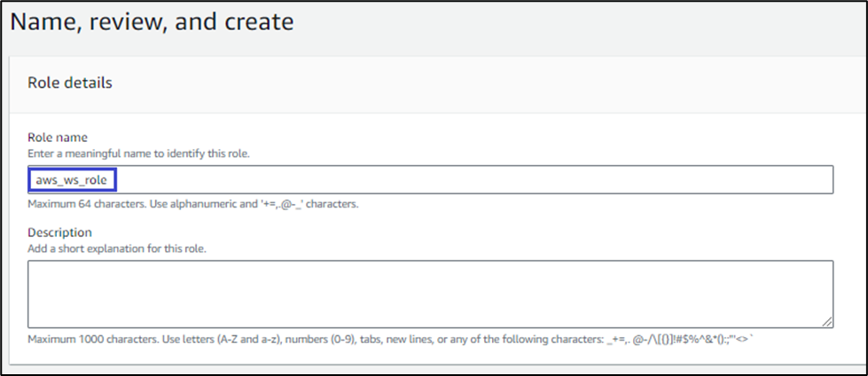The width and height of the screenshot is (868, 376).
Task: Click the Role name input field
Action: pos(430,179)
